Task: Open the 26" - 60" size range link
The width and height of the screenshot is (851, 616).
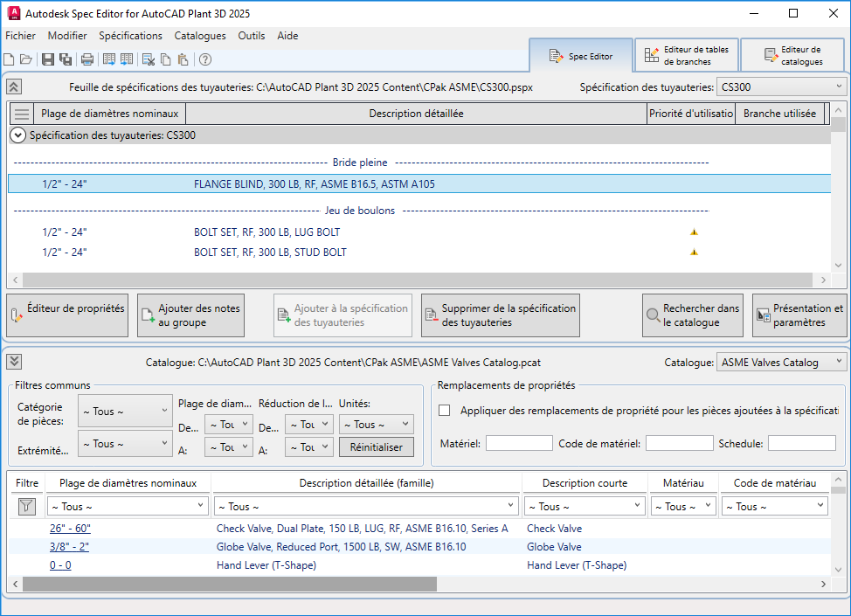Action: 70,528
